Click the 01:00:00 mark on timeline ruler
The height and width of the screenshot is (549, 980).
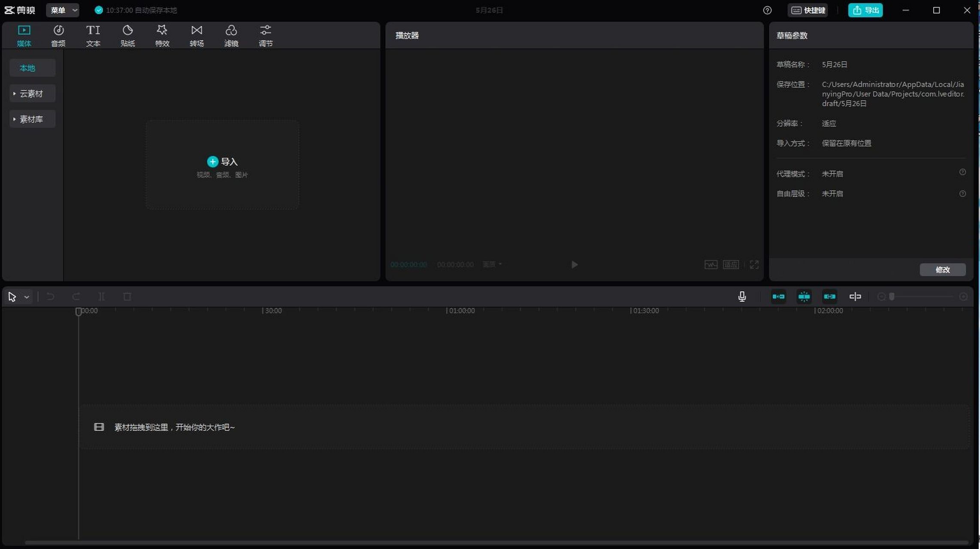[x=461, y=311]
